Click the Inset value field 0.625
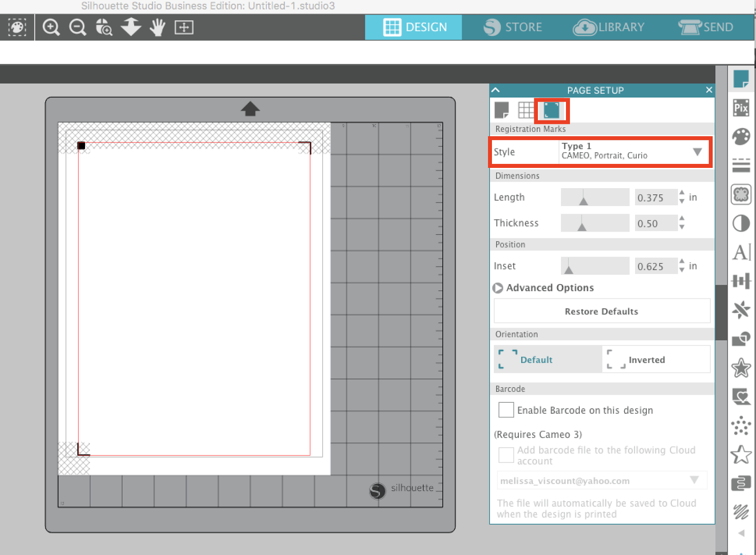This screenshot has width=756, height=555. click(656, 266)
